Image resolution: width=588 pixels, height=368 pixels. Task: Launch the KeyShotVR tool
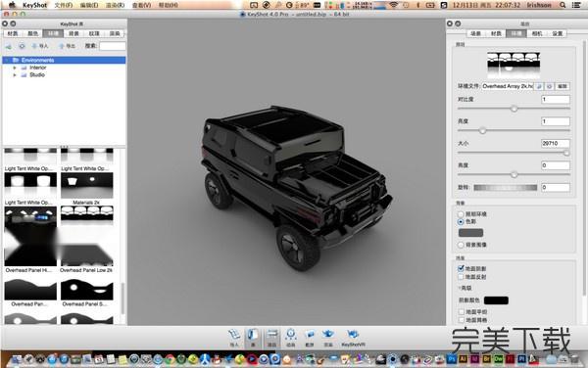click(x=353, y=337)
